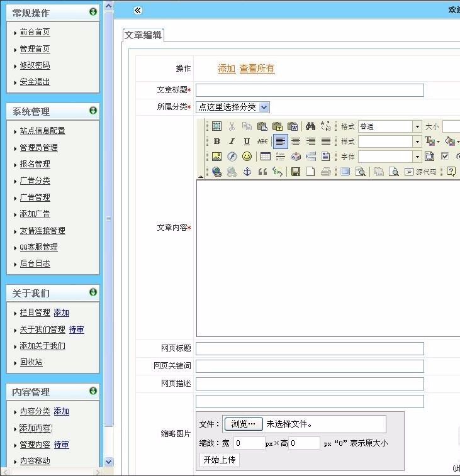The height and width of the screenshot is (476, 460).
Task: Click Paste as plain text icon
Action: coord(277,126)
